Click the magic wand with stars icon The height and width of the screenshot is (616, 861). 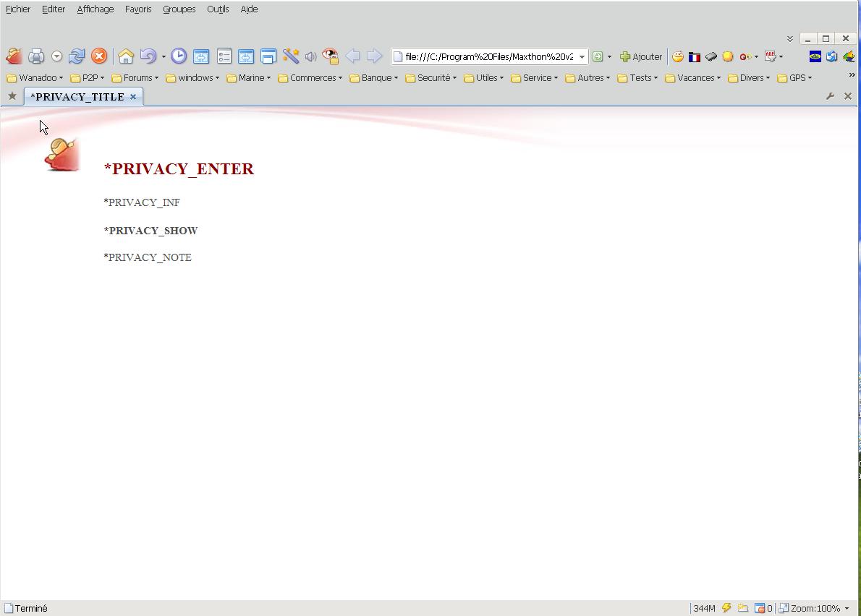290,56
